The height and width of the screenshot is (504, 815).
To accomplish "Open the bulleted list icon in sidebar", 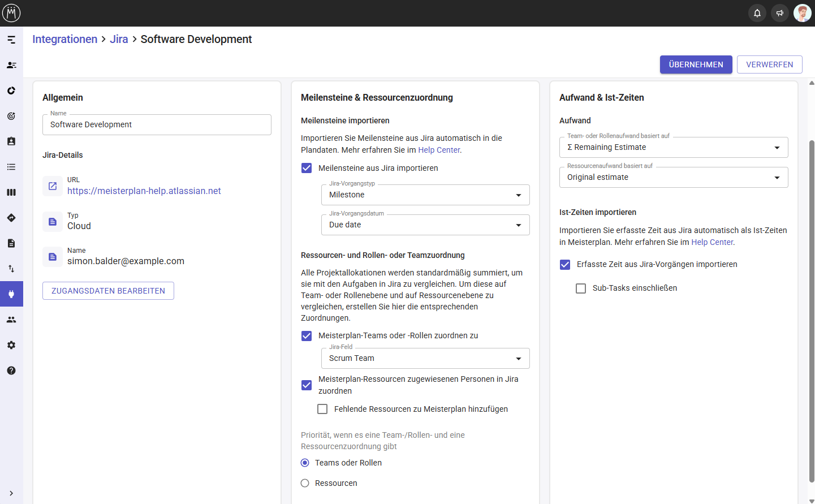I will pyautogui.click(x=11, y=167).
